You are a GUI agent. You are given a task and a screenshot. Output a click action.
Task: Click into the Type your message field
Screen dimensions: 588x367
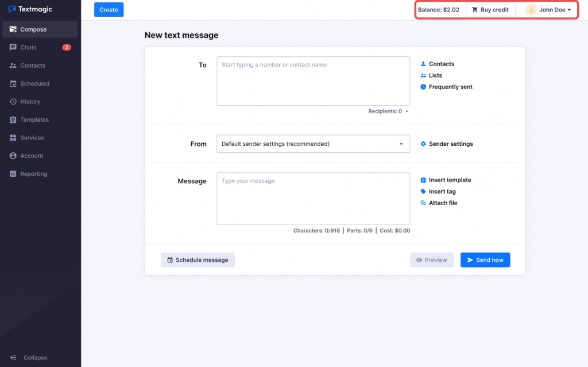[x=313, y=199]
